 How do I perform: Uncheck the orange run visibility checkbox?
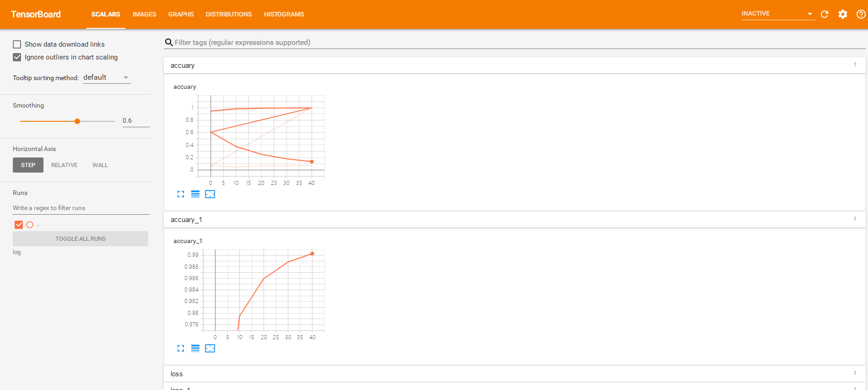pyautogui.click(x=19, y=225)
